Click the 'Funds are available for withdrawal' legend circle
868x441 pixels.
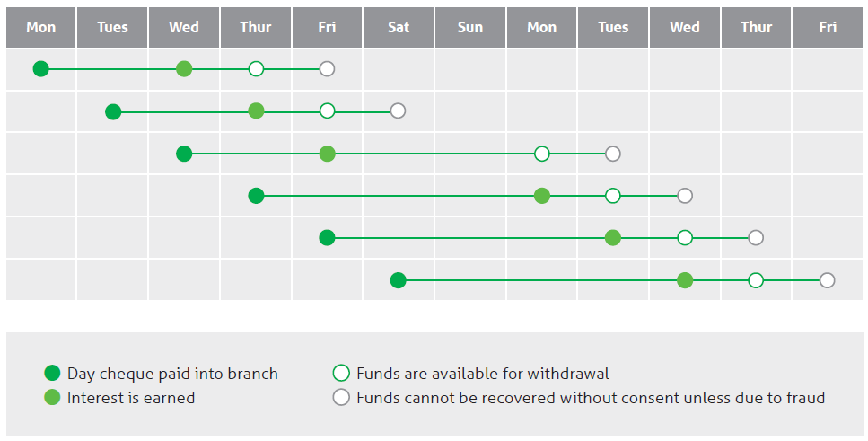click(x=341, y=374)
